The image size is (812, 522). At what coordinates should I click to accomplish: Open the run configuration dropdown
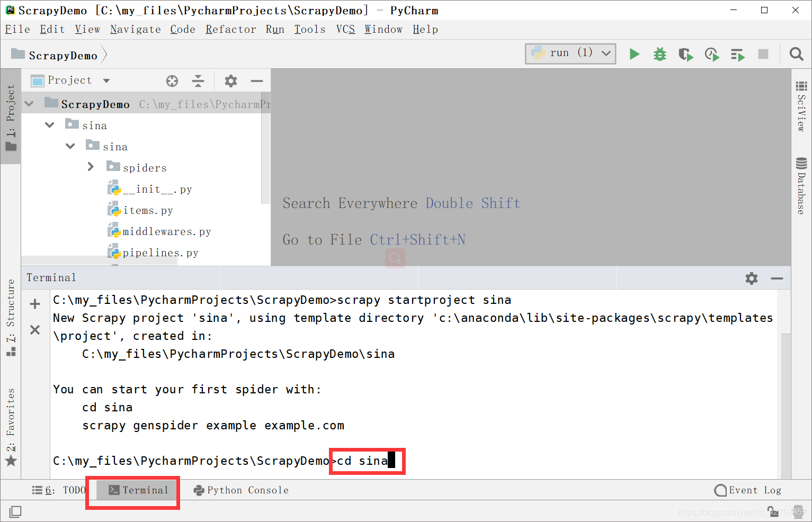[x=570, y=53]
